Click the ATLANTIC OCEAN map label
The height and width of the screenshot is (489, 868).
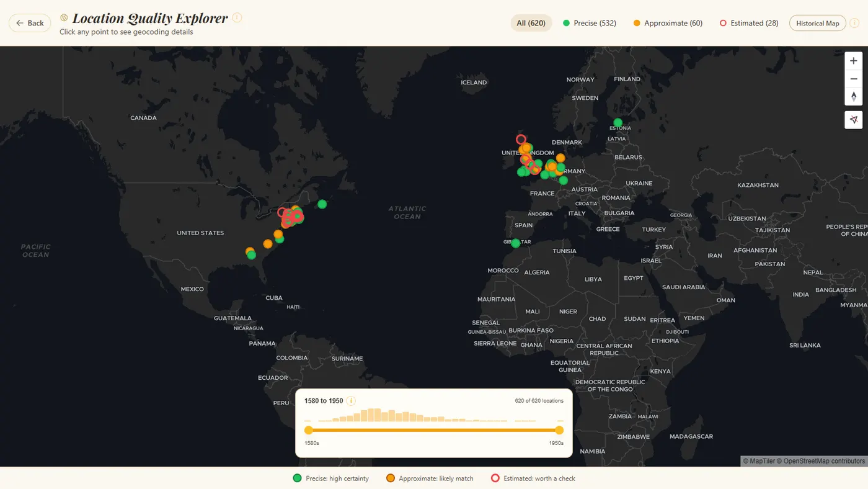click(407, 212)
